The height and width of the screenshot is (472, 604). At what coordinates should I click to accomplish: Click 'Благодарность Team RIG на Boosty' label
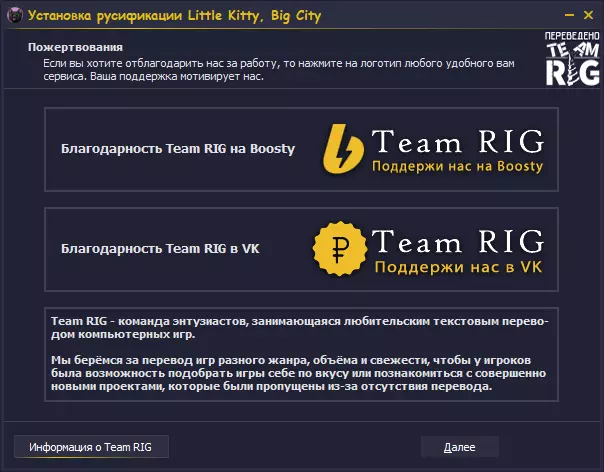[178, 149]
